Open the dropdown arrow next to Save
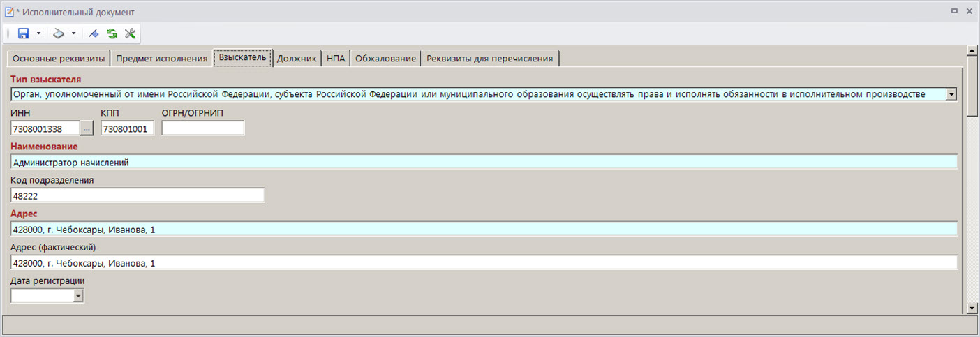980x337 pixels. [38, 33]
